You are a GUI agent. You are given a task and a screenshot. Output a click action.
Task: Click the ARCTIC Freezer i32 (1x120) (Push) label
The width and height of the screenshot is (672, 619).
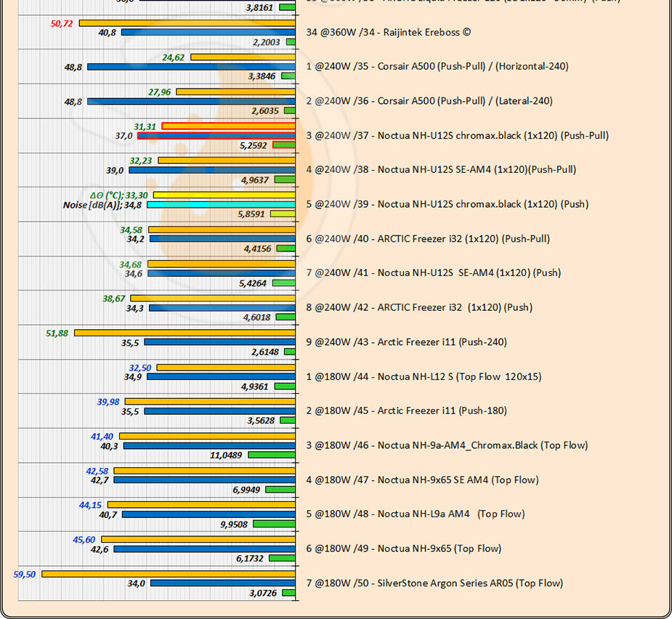tap(419, 307)
